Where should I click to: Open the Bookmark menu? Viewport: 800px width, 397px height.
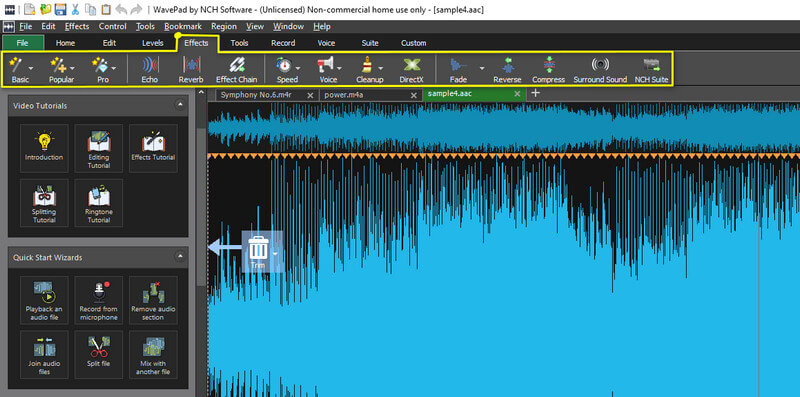tap(183, 27)
